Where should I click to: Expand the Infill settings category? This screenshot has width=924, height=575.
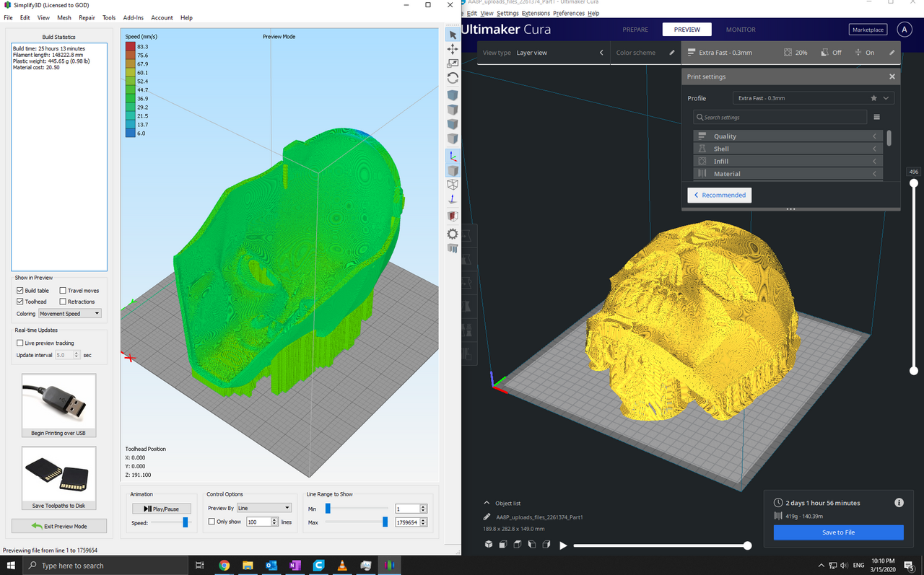tap(788, 161)
